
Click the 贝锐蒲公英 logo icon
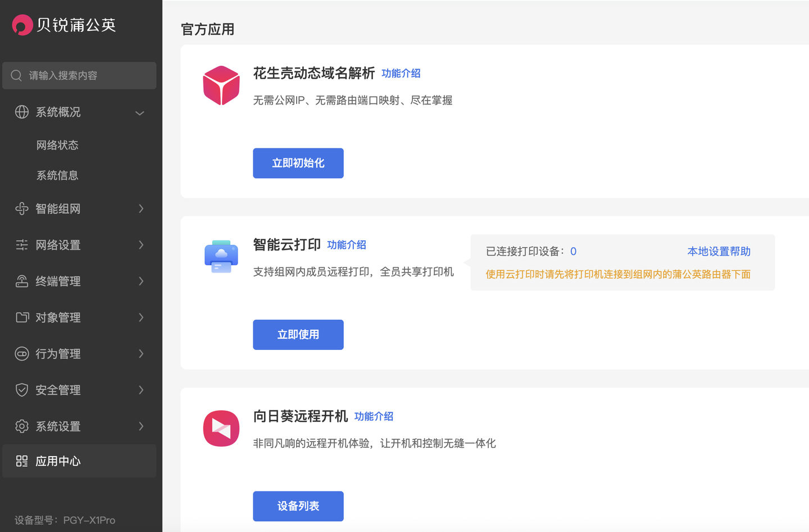22,25
